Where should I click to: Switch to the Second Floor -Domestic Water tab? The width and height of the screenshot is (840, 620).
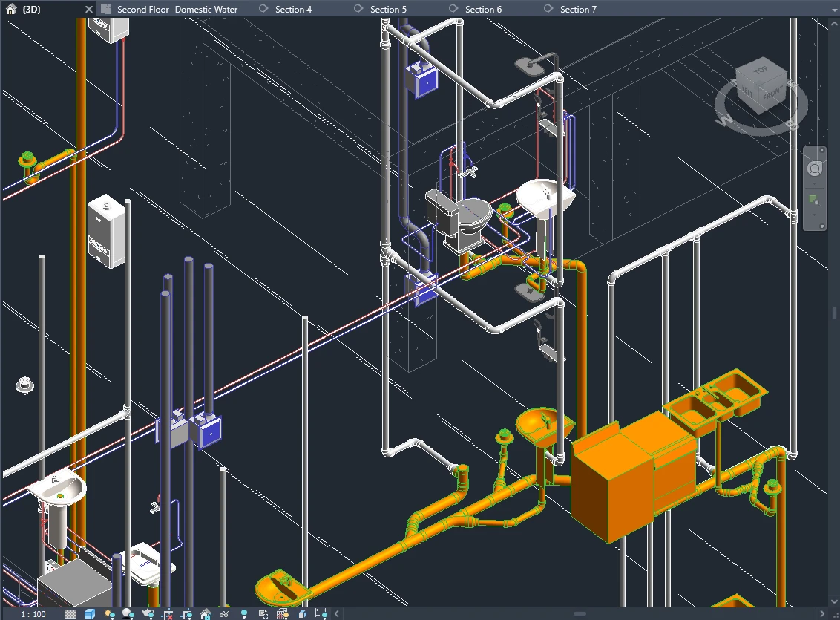(x=177, y=10)
